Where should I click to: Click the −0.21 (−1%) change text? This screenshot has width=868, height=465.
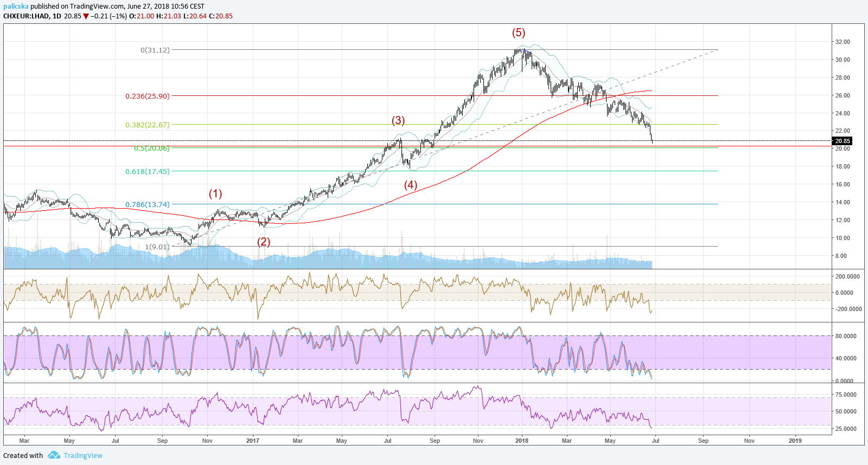(108, 16)
